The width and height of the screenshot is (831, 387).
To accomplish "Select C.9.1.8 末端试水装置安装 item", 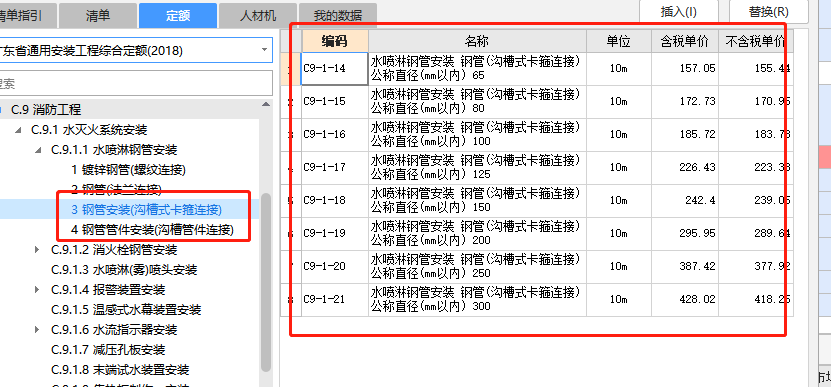I will point(120,370).
